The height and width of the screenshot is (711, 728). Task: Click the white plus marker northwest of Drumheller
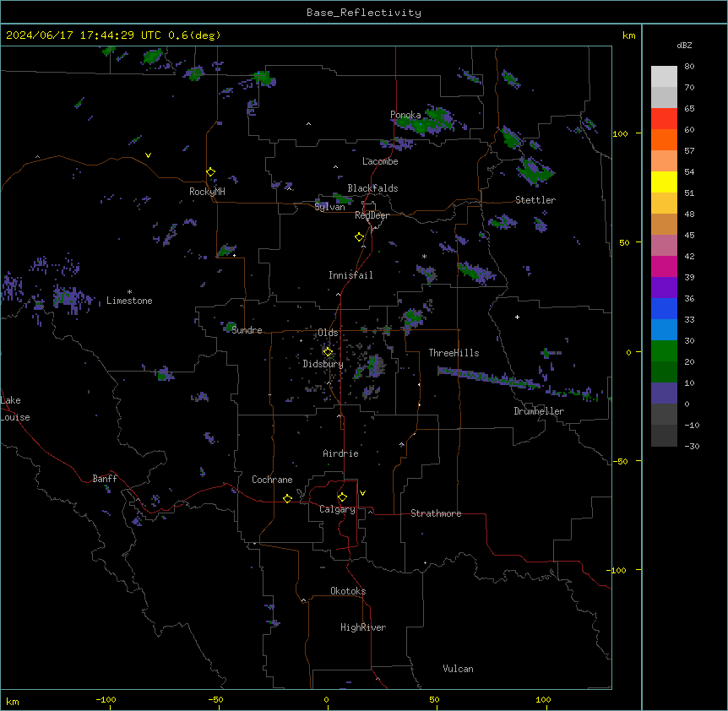517,317
